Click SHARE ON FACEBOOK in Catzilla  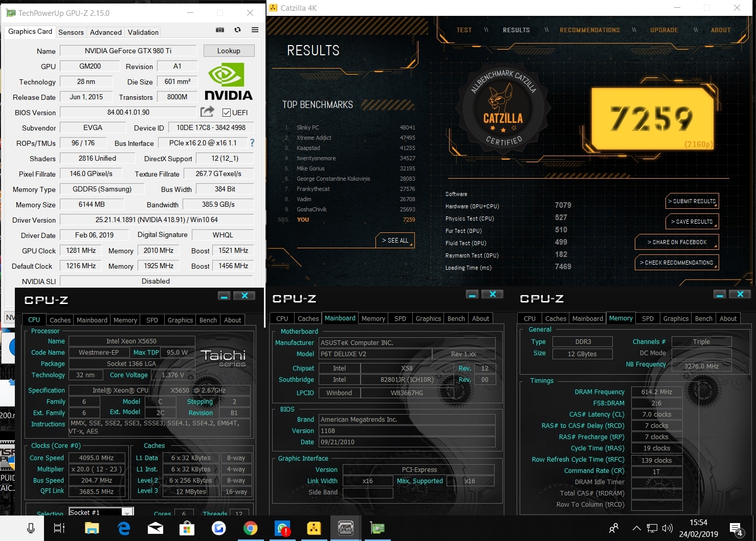(x=677, y=242)
